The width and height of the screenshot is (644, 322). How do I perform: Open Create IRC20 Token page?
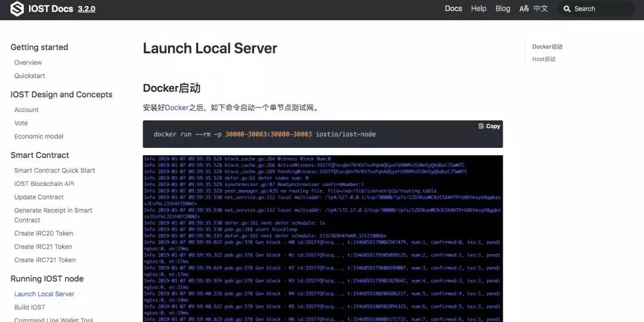point(44,233)
